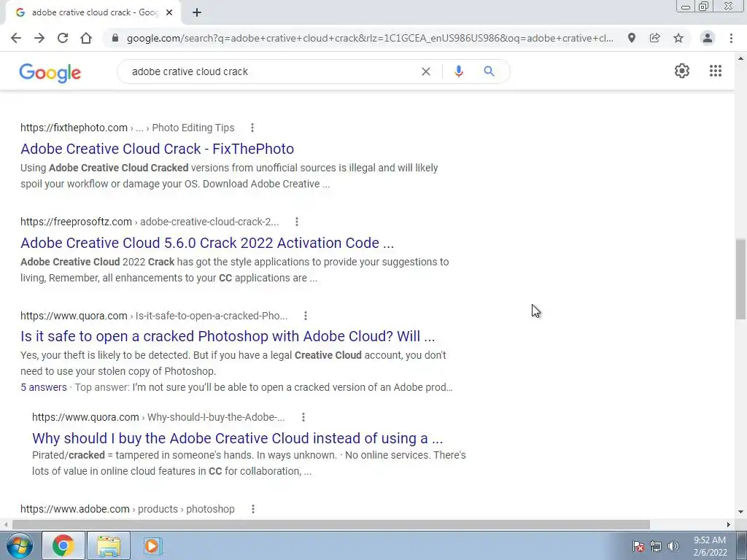The width and height of the screenshot is (747, 560).
Task: Bookmark this page with star icon
Action: [x=678, y=38]
